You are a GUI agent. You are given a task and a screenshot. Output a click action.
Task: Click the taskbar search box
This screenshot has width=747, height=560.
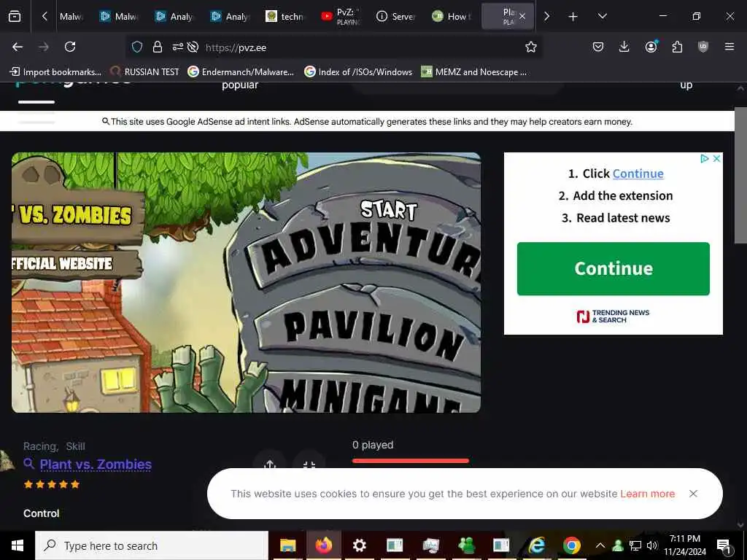coord(152,545)
